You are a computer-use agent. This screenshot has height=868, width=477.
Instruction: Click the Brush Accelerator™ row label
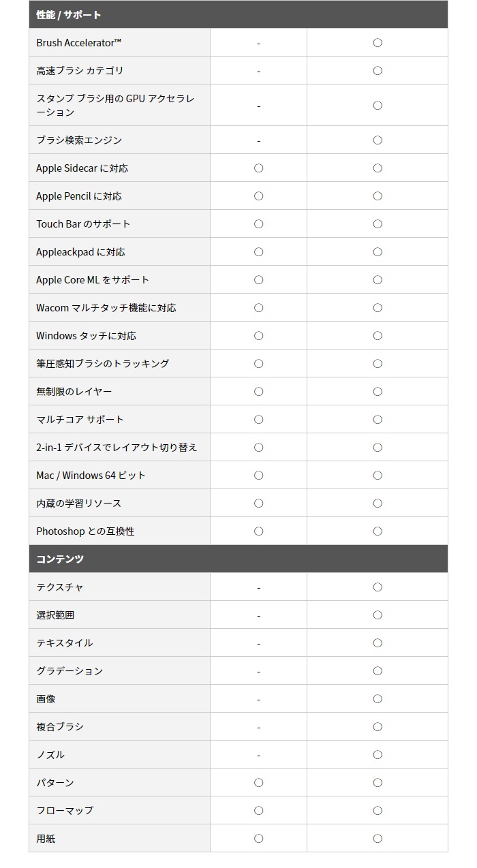pos(79,43)
